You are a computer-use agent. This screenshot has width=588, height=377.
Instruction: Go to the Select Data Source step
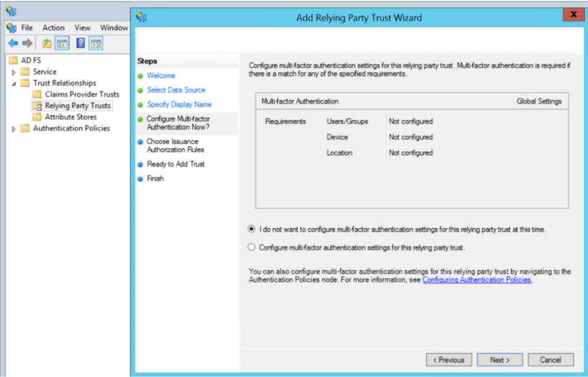pyautogui.click(x=176, y=90)
